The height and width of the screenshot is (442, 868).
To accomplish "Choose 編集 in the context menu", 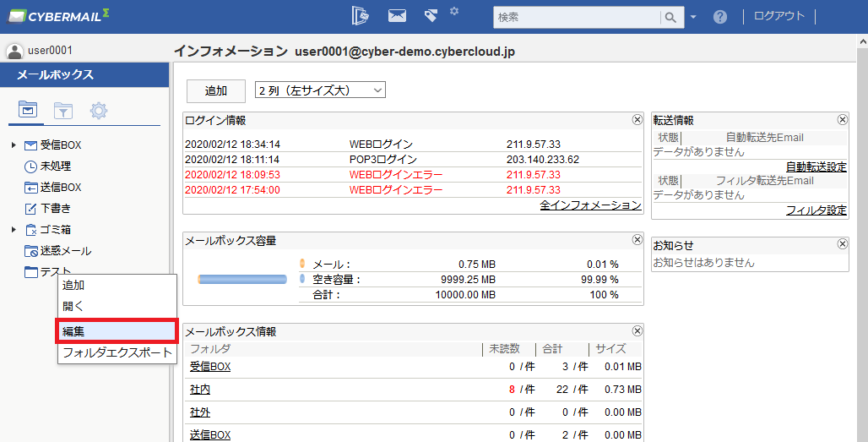I will click(x=117, y=331).
